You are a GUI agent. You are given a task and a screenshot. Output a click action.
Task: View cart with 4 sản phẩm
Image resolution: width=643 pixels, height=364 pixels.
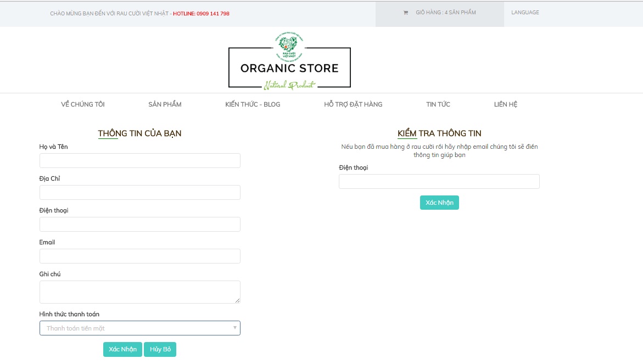point(445,13)
